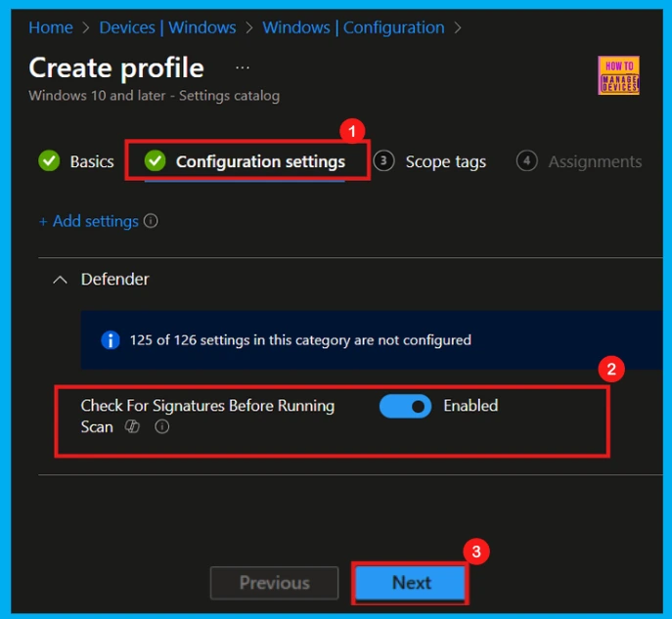The image size is (672, 619).
Task: Click the blue info icon in the settings banner
Action: (x=111, y=340)
